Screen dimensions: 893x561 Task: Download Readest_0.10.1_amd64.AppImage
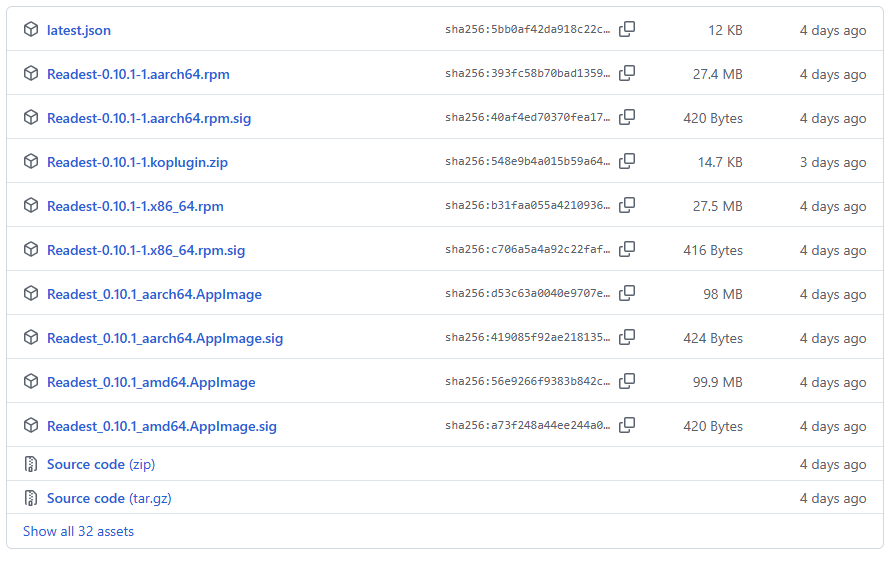click(151, 382)
